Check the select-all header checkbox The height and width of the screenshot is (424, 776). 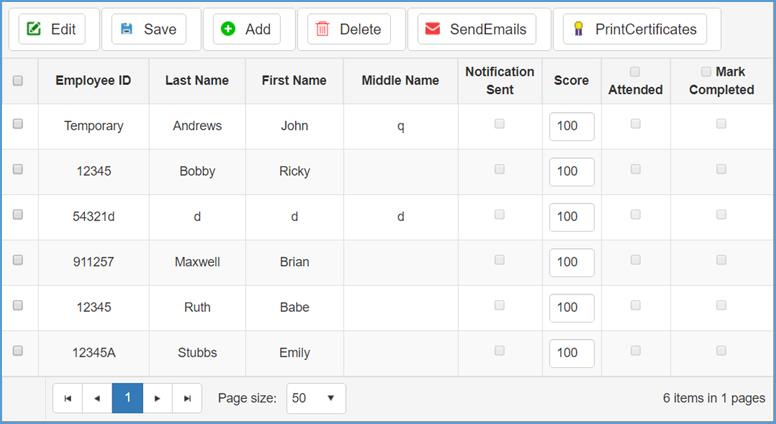coord(18,81)
